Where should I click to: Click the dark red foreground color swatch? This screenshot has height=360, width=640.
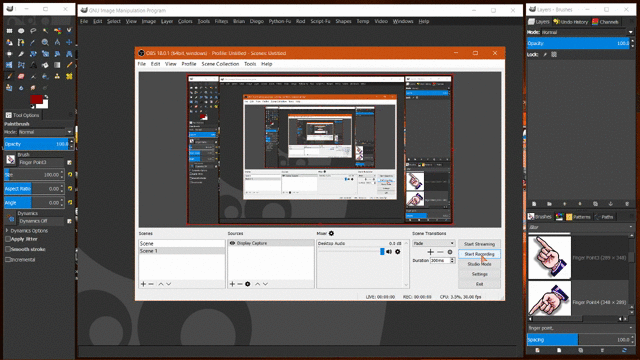(x=36, y=99)
